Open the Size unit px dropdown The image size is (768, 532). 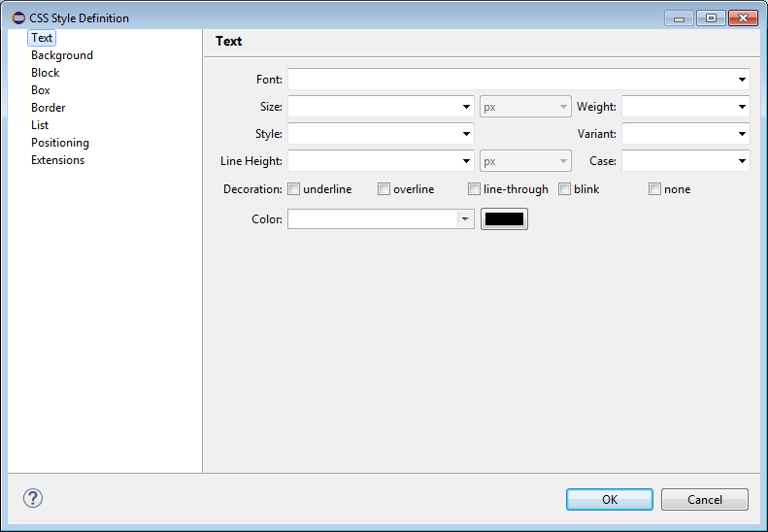tap(525, 106)
